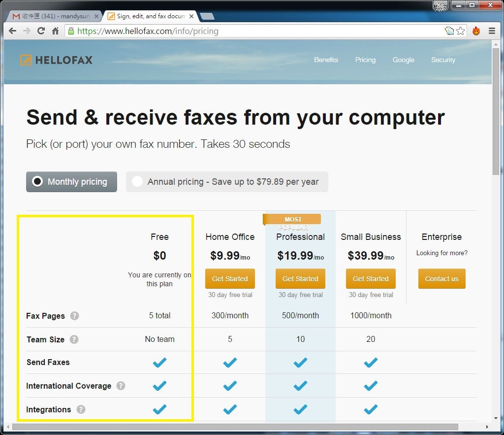The height and width of the screenshot is (435, 504).
Task: Show help for Integrations
Action: pos(81,409)
